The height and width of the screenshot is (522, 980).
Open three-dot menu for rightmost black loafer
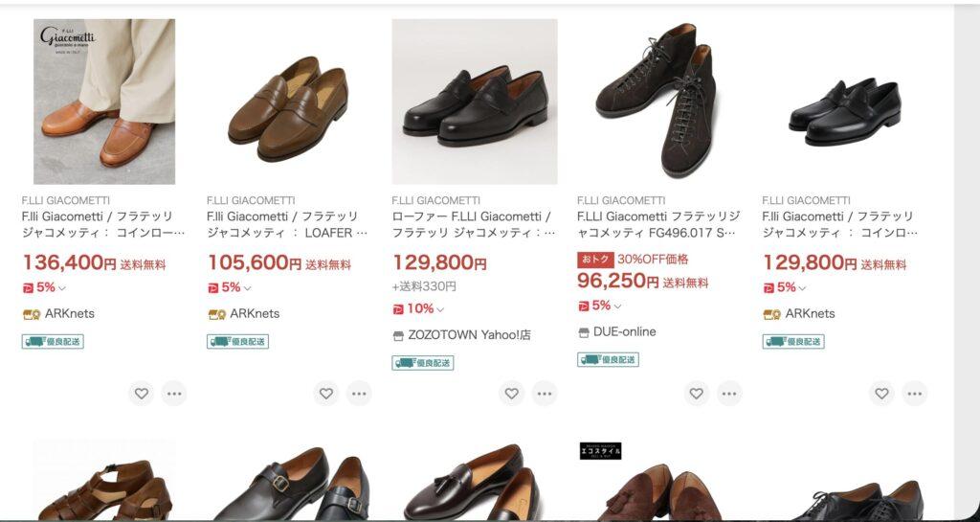pyautogui.click(x=914, y=393)
